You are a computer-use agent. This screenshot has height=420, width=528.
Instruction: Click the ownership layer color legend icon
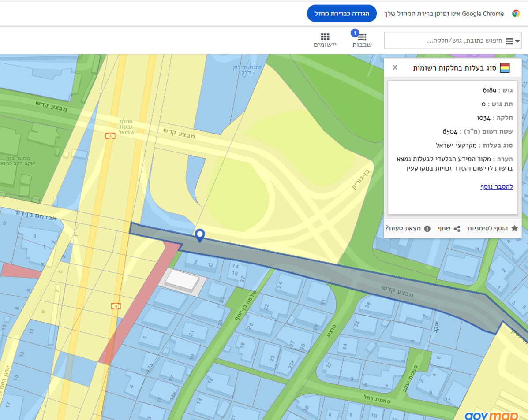tap(505, 67)
